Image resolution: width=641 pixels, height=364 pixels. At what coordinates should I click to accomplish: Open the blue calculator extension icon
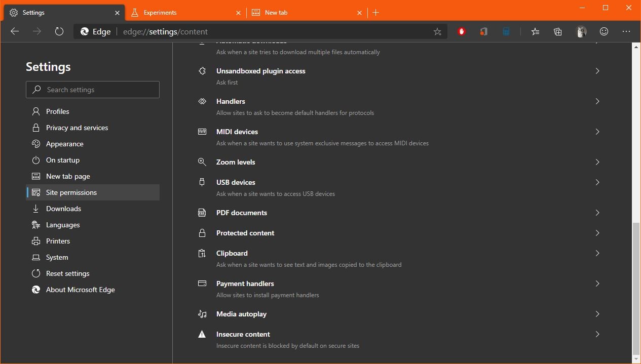click(506, 31)
